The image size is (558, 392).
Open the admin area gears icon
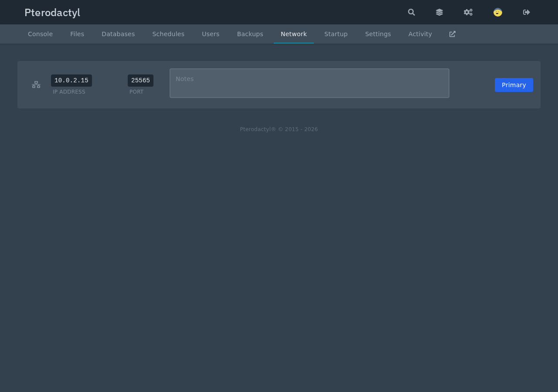468,12
